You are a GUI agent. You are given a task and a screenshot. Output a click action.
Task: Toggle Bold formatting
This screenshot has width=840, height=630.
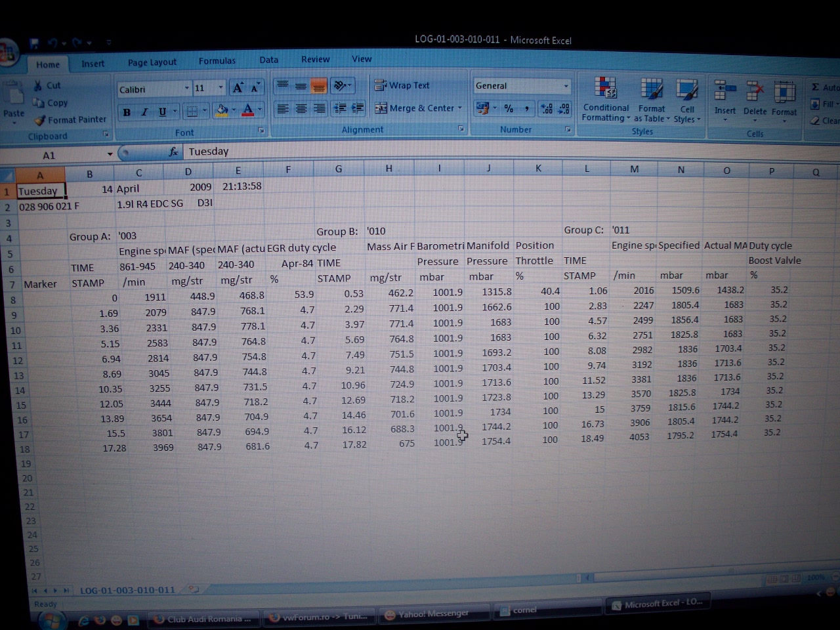pyautogui.click(x=127, y=112)
